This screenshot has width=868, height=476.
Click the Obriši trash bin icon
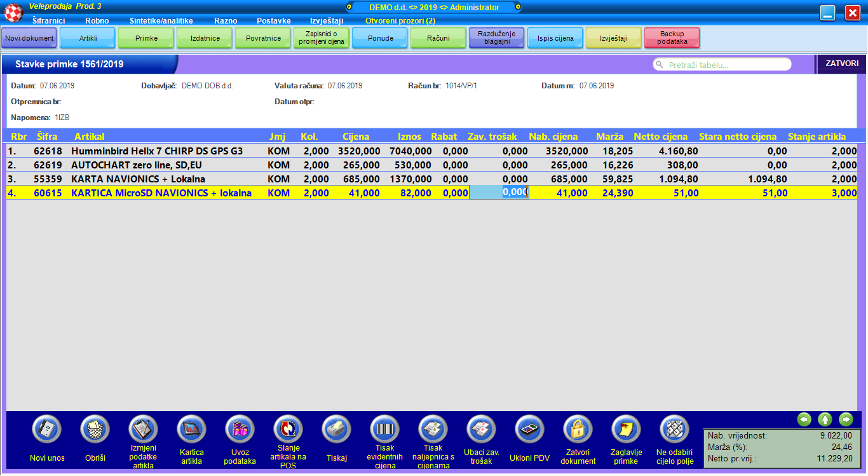click(95, 430)
